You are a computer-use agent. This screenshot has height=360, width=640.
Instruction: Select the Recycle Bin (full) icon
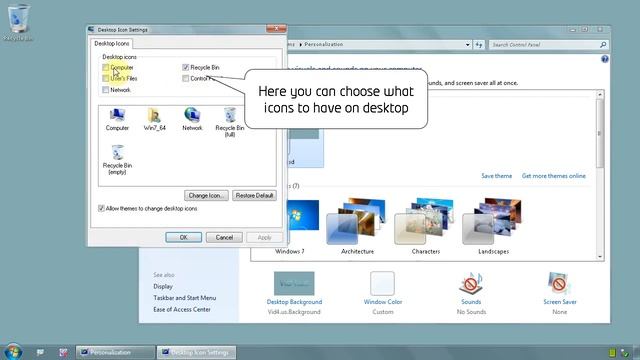(230, 122)
